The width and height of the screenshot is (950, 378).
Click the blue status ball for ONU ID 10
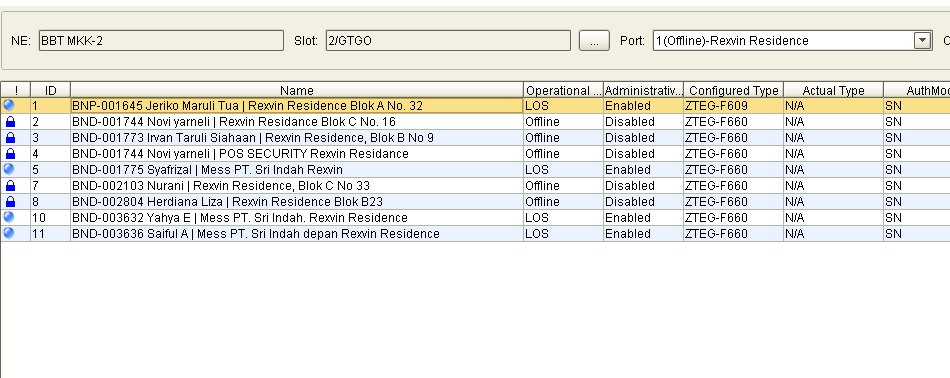(9, 217)
